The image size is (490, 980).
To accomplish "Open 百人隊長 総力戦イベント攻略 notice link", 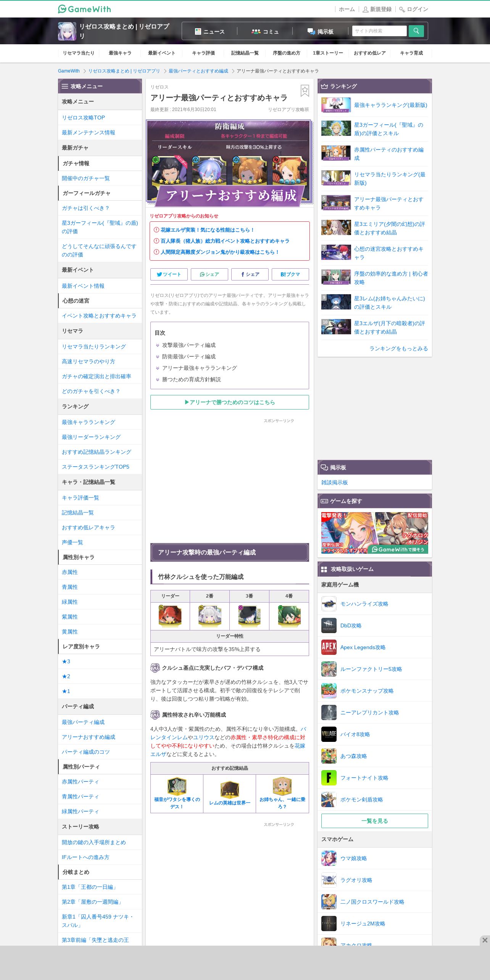I will tap(225, 241).
